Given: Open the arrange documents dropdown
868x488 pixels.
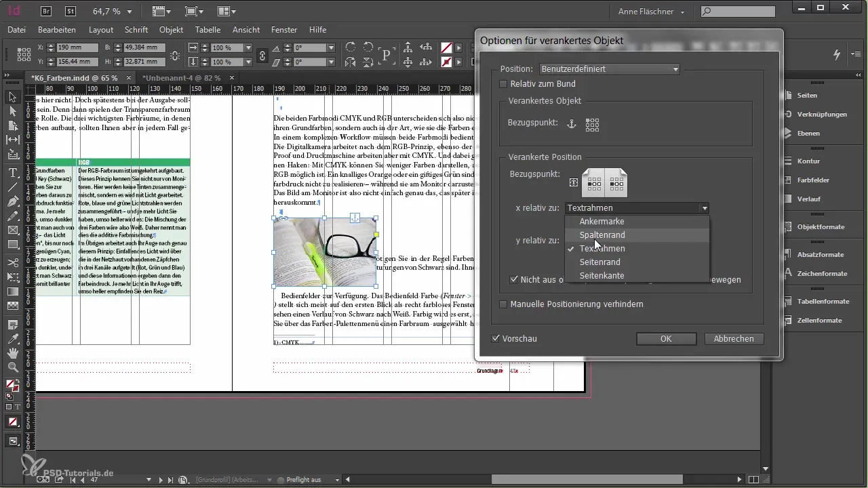Looking at the screenshot, I should [227, 12].
